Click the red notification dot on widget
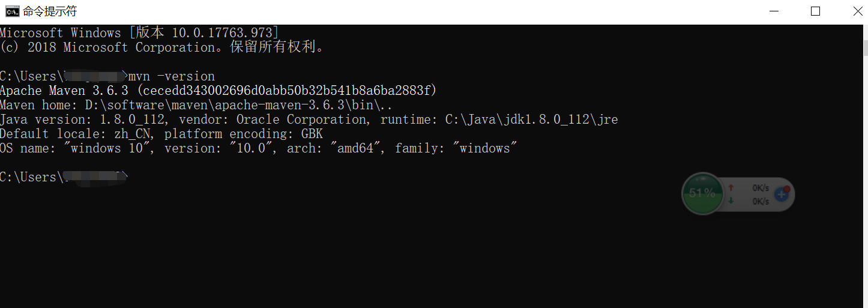 786,189
